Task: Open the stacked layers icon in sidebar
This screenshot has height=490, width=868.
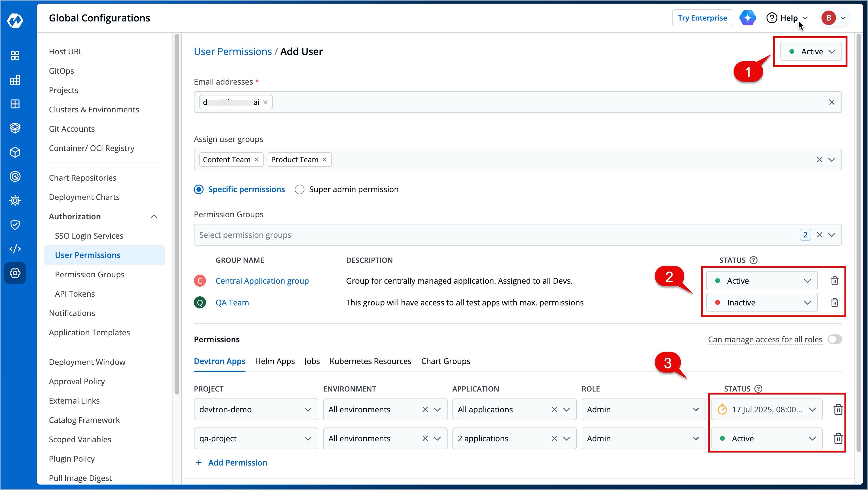Action: pyautogui.click(x=15, y=128)
